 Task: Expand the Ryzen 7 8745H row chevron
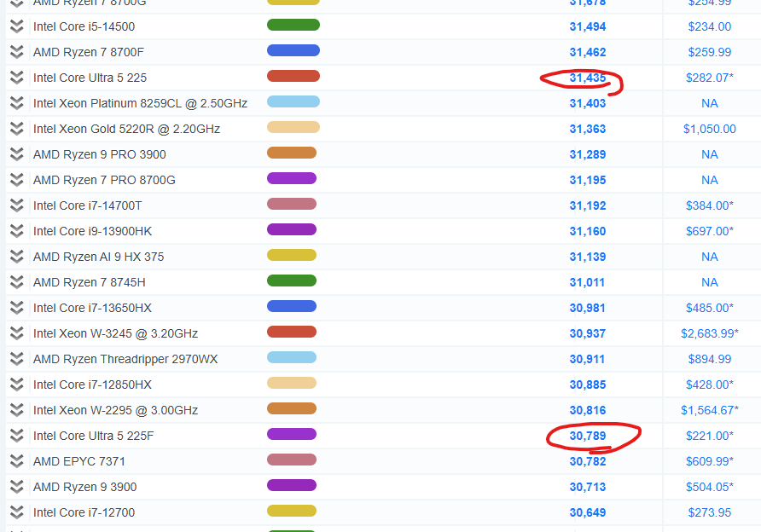[16, 282]
